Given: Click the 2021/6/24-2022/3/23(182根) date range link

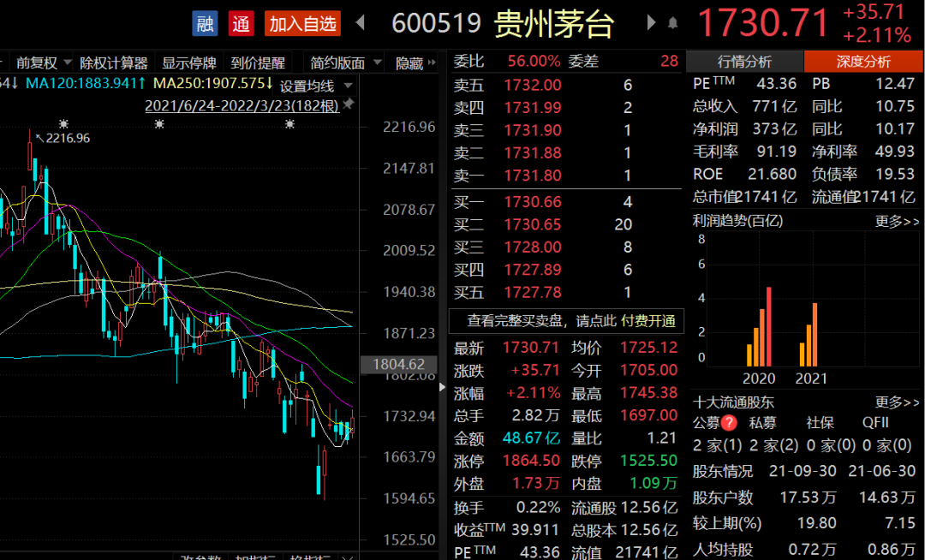Looking at the screenshot, I should [x=242, y=105].
